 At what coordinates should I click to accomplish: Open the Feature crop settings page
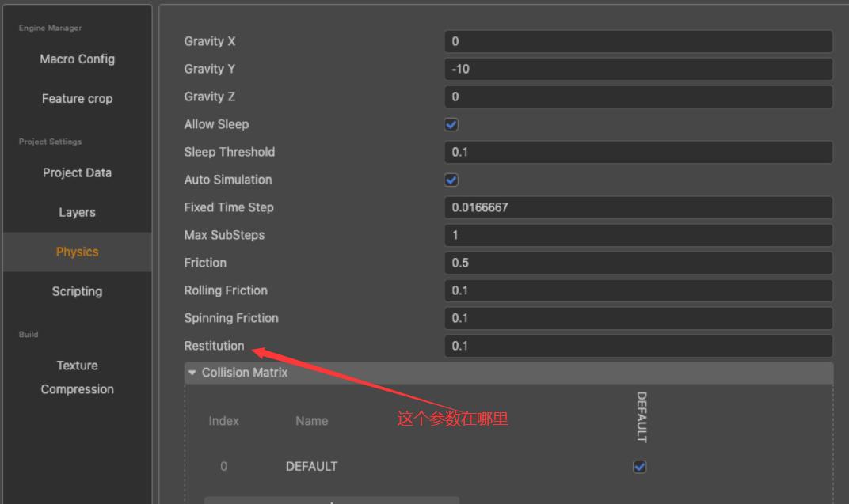coord(77,98)
